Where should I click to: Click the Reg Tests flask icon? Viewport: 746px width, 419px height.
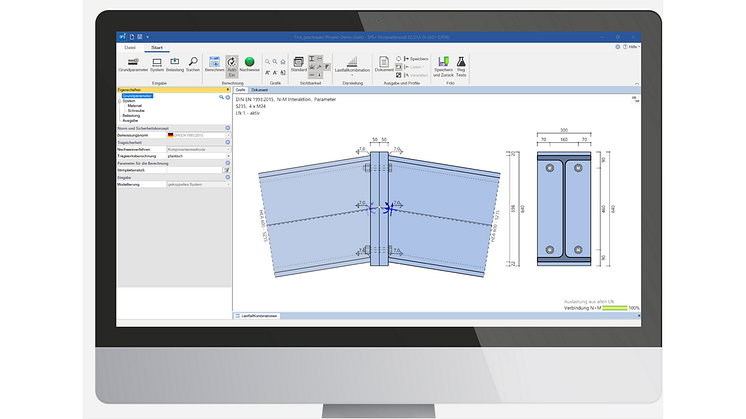(x=461, y=63)
